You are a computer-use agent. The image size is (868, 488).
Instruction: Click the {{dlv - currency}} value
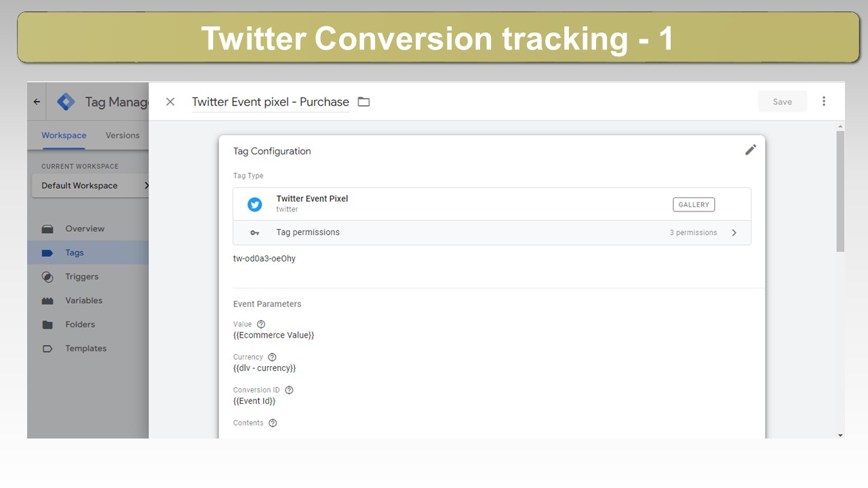click(x=264, y=368)
